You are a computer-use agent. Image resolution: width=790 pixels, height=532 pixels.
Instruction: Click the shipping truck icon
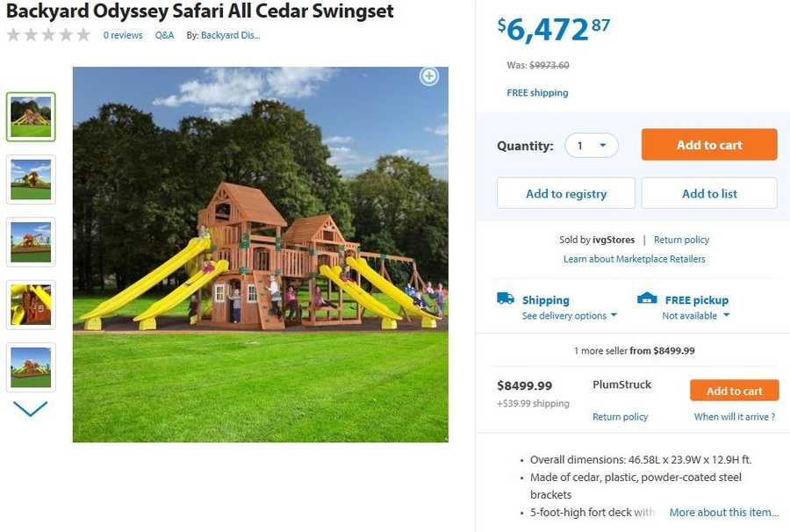(x=506, y=299)
